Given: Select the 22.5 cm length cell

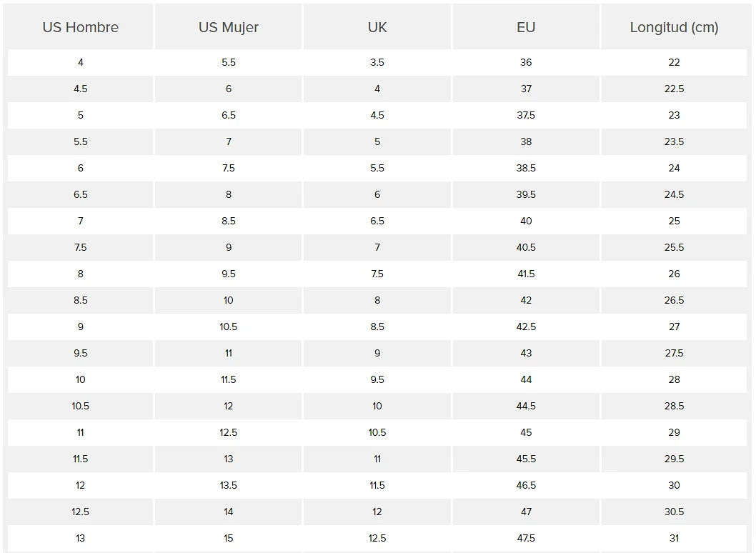Looking at the screenshot, I should tap(674, 89).
